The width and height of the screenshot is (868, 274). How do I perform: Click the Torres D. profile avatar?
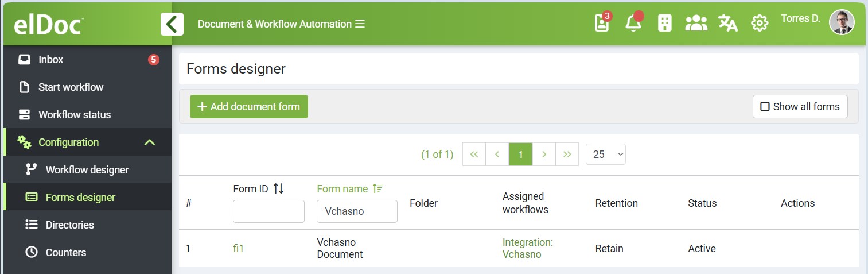[x=841, y=22]
